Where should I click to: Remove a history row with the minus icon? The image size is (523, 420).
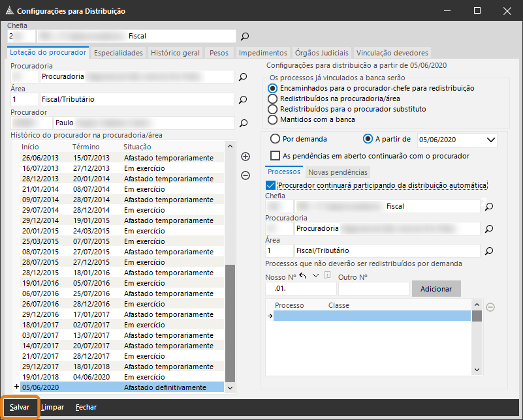point(246,175)
